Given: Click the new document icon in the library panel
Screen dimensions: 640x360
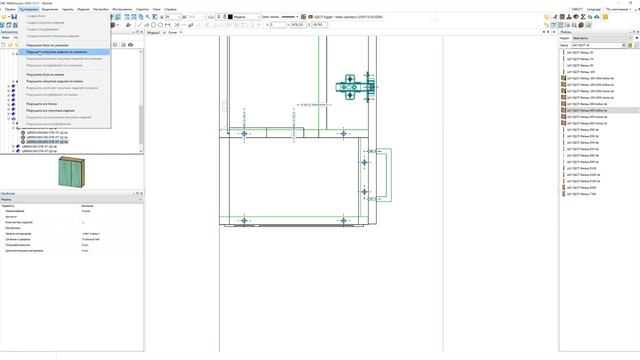Looking at the screenshot, I should (x=3, y=44).
